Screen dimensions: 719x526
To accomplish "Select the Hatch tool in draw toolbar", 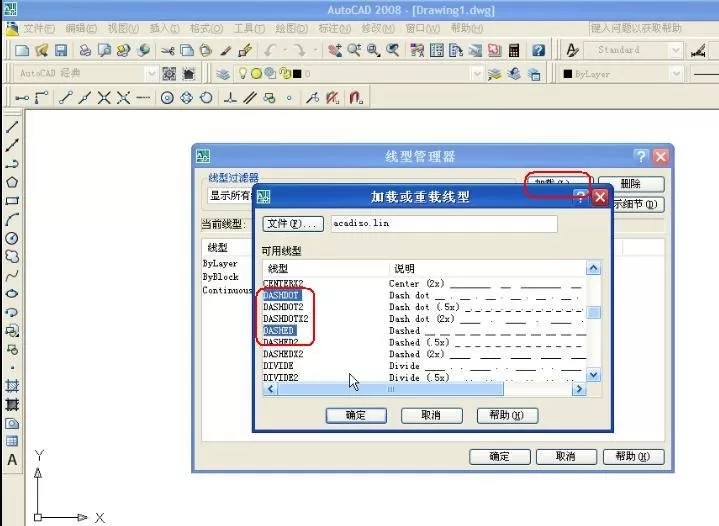I will tap(12, 386).
